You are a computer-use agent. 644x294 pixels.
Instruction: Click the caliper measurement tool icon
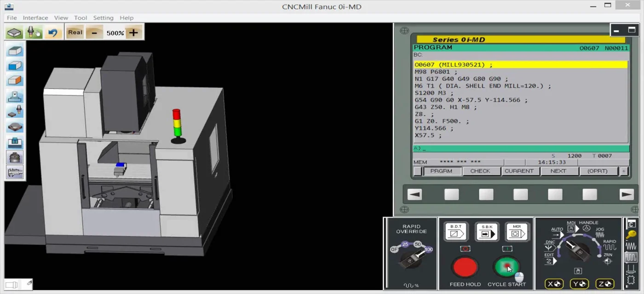[15, 173]
